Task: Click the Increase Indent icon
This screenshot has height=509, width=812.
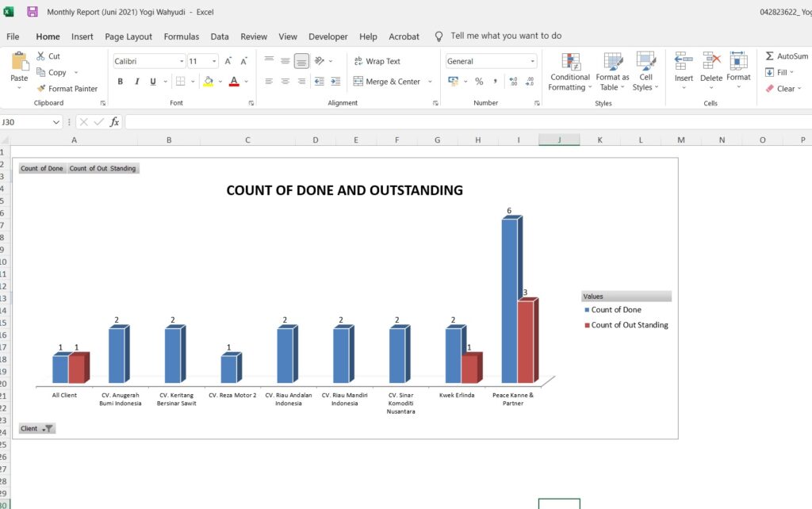Action: [335, 82]
